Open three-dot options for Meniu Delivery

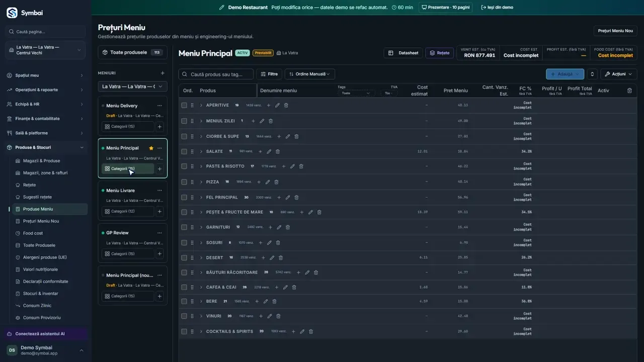pos(159,106)
